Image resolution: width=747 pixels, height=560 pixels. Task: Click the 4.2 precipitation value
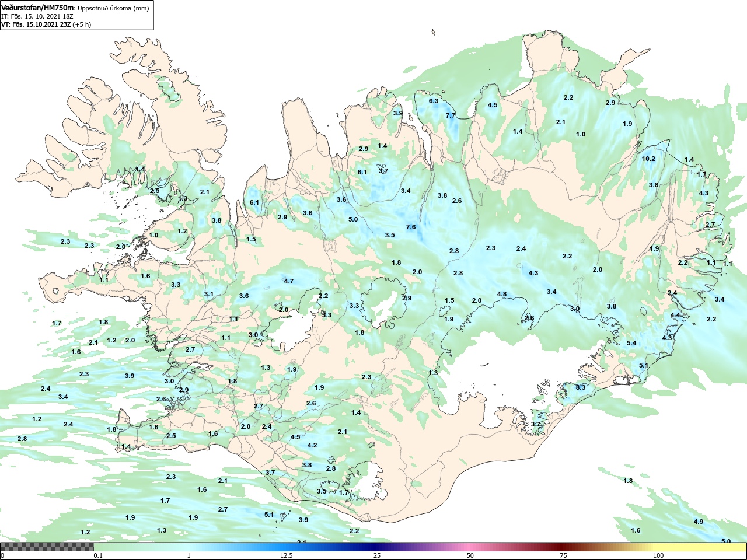coord(312,445)
